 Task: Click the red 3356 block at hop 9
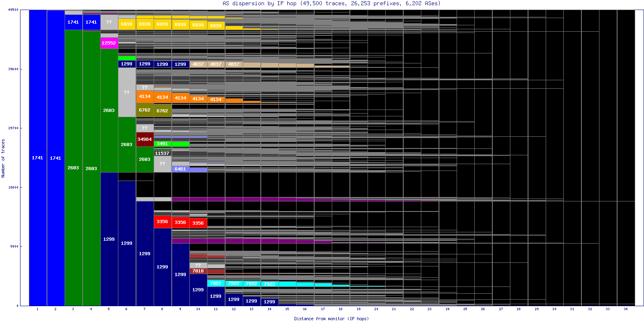tap(181, 222)
